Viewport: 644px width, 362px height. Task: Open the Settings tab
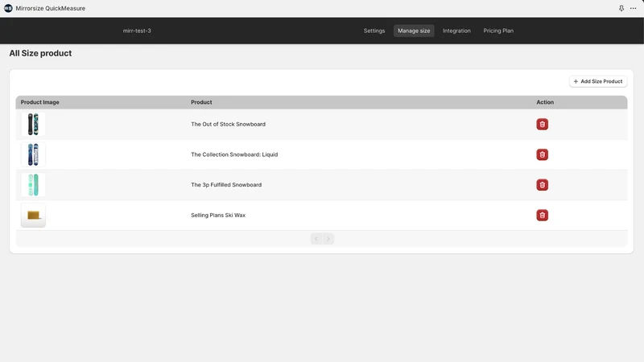tap(374, 31)
